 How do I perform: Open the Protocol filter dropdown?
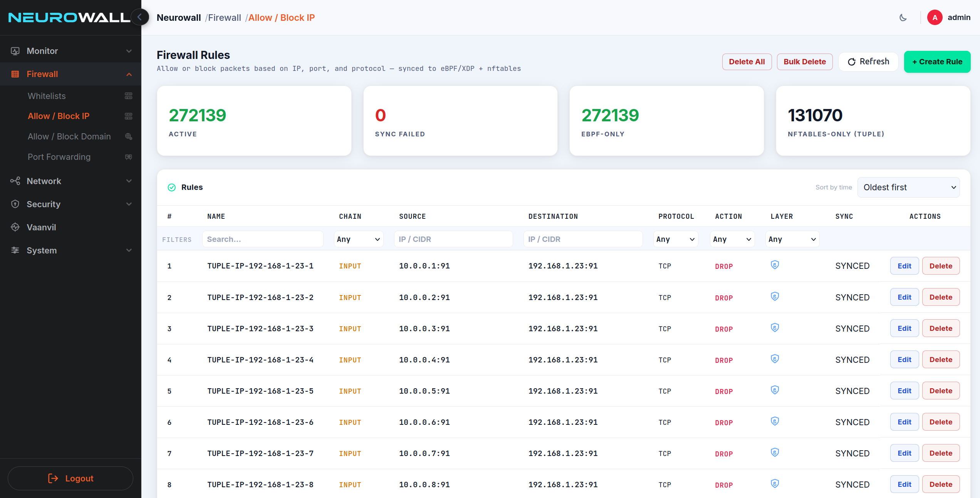pos(676,239)
